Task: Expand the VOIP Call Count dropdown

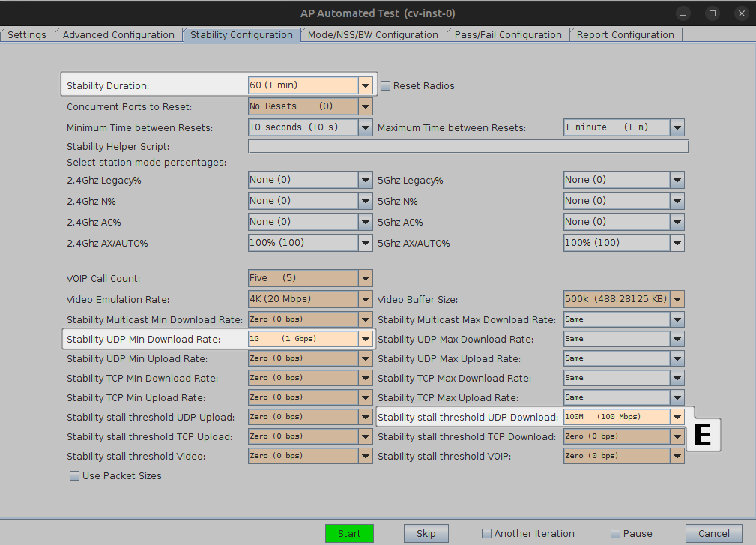Action: click(365, 278)
